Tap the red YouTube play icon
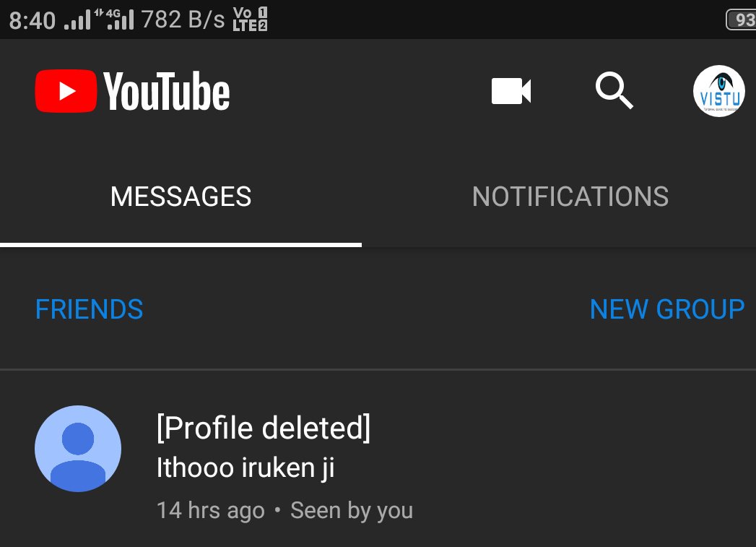Screen dimensions: 756x547 pos(66,90)
